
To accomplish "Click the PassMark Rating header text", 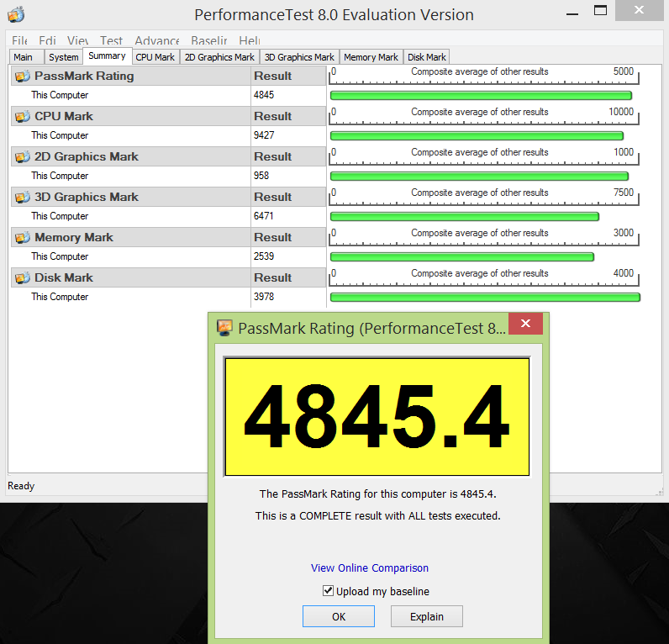I will click(x=84, y=76).
